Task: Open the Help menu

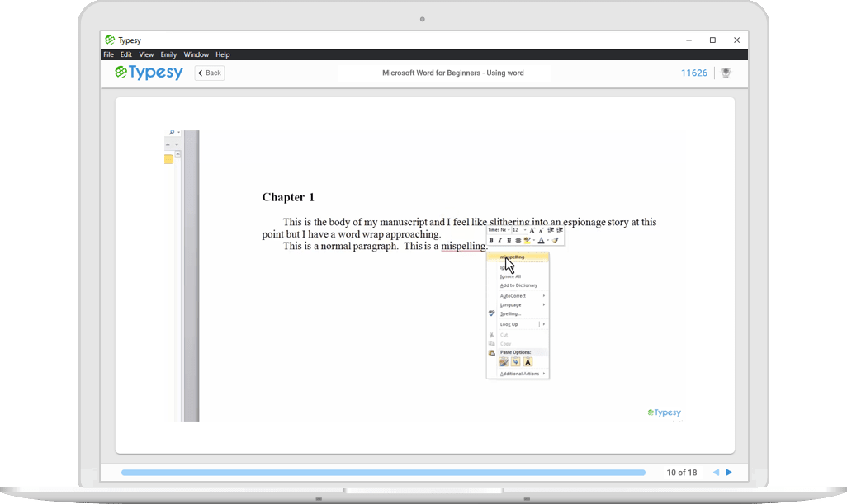Action: pos(223,54)
